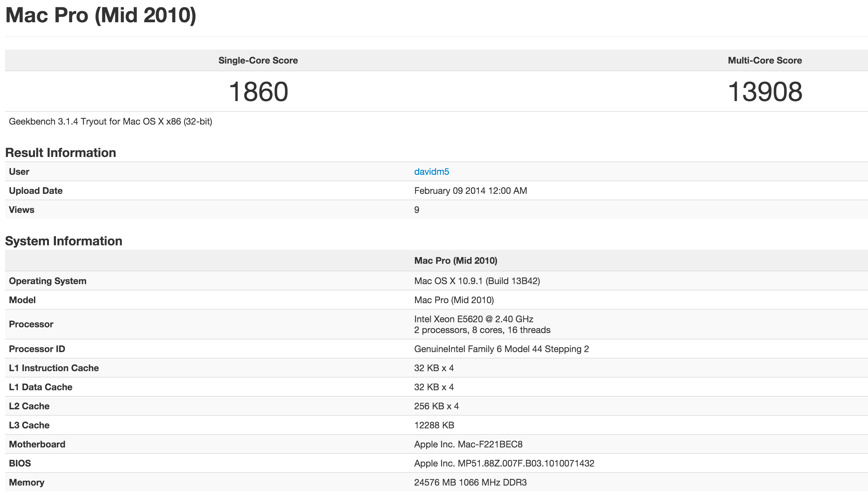This screenshot has width=868, height=497.
Task: Click the Mac Pro (Mid 2010) table column header
Action: [x=456, y=261]
